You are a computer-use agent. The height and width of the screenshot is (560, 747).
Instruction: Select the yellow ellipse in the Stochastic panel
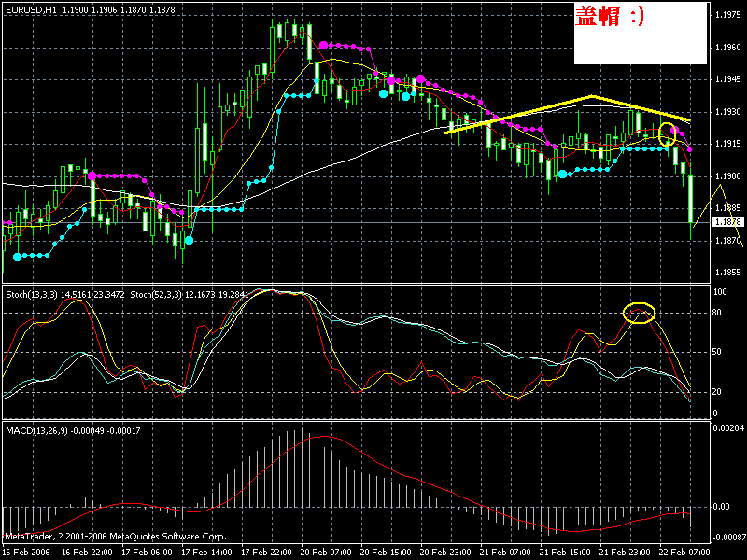tap(640, 313)
